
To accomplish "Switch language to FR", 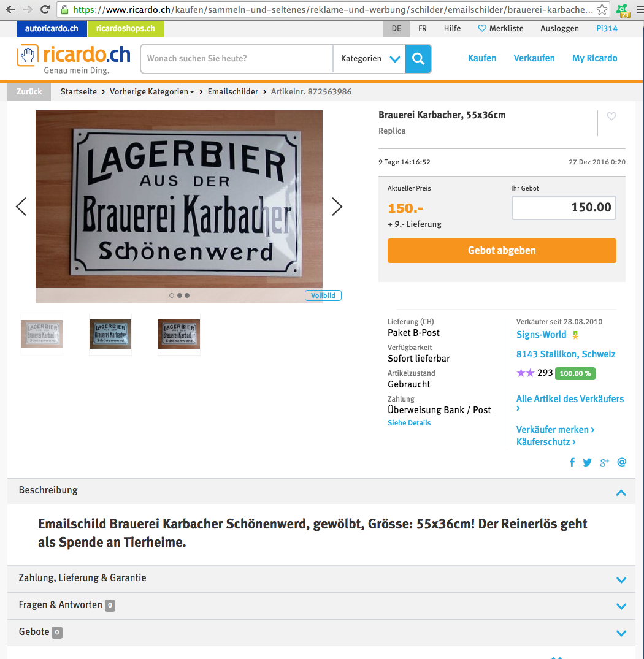I will (423, 29).
